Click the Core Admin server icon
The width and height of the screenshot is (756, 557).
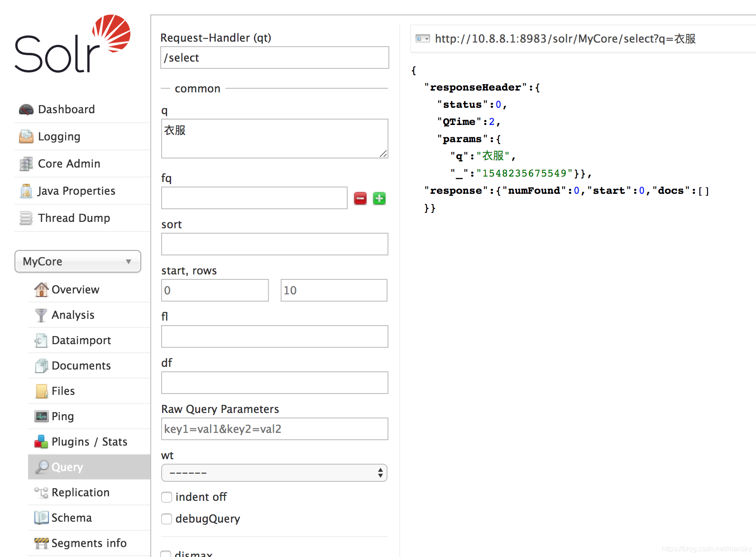(26, 164)
